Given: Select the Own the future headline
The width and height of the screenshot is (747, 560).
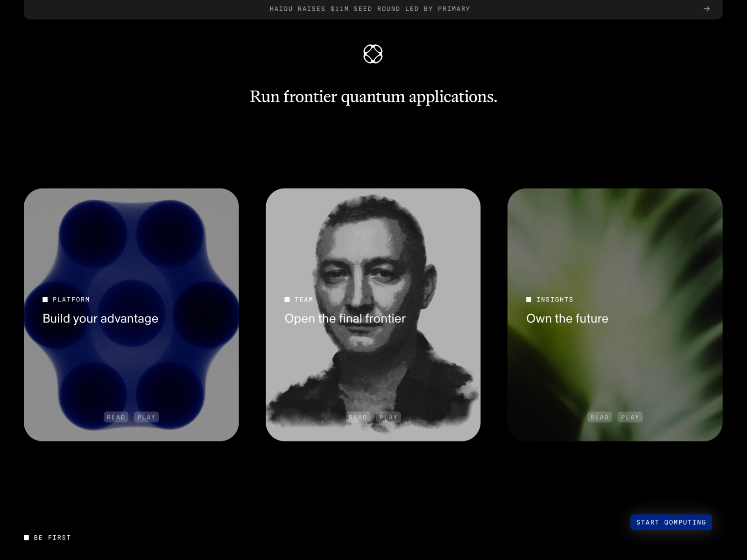Looking at the screenshot, I should tap(567, 319).
